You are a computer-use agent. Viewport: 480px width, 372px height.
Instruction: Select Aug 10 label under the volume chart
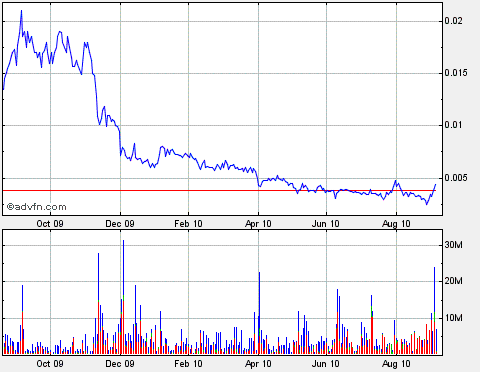point(396,364)
